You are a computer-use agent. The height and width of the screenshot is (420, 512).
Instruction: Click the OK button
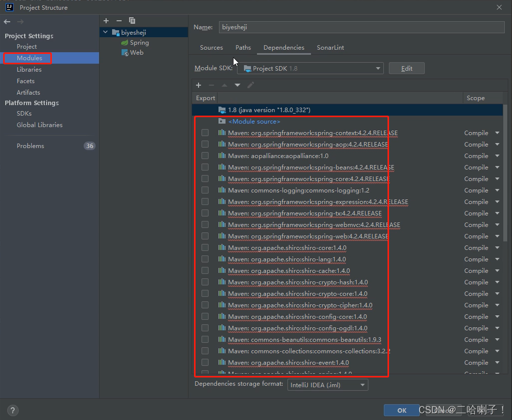[x=402, y=410]
